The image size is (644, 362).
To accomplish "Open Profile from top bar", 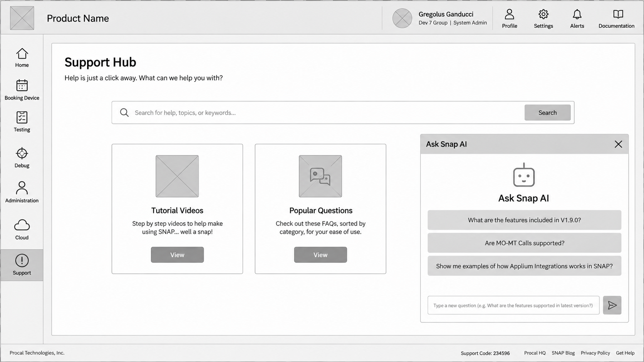I will coord(509,18).
